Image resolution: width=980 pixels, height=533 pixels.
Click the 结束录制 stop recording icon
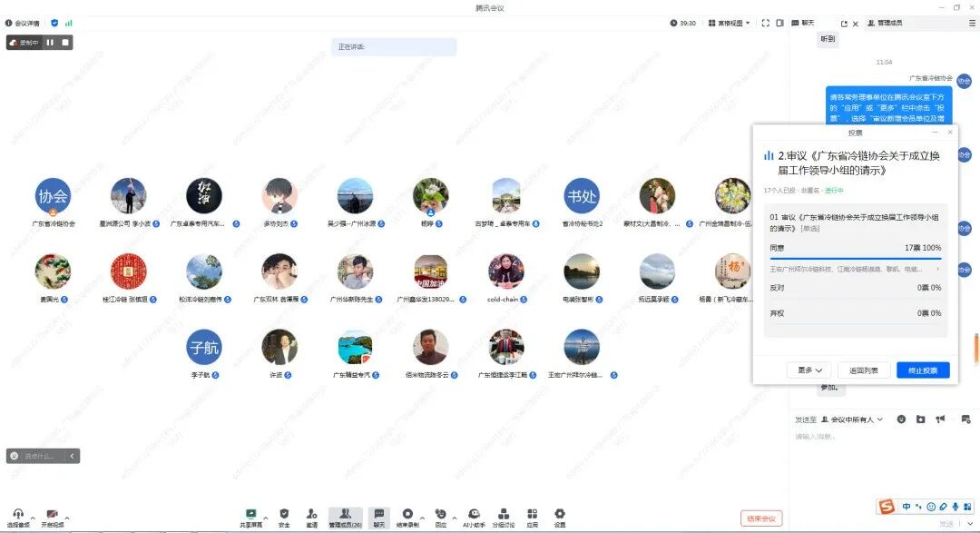(407, 518)
